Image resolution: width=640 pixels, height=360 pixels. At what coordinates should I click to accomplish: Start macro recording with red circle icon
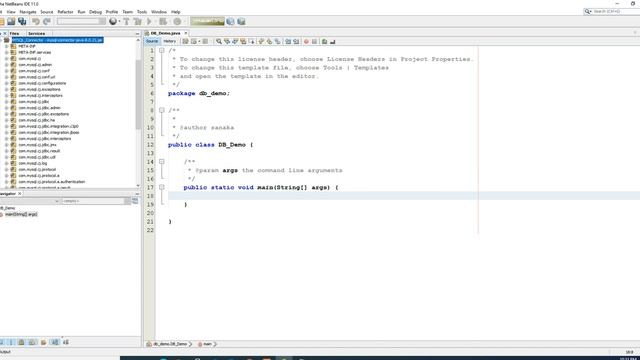tap(306, 41)
